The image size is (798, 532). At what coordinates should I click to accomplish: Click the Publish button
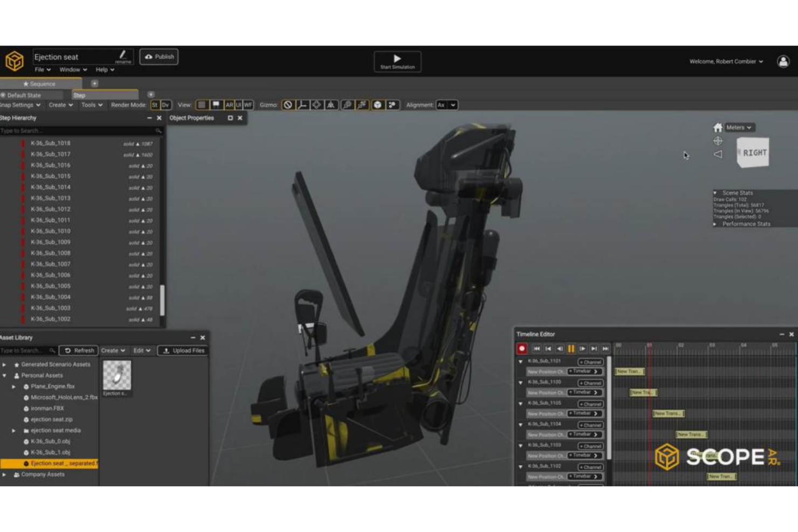(x=159, y=56)
